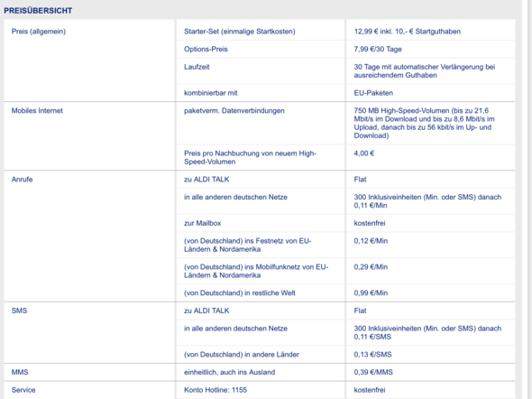Click the 'Mobiles Internet' row label
Viewport: 532px width, 399px height.
[37, 111]
